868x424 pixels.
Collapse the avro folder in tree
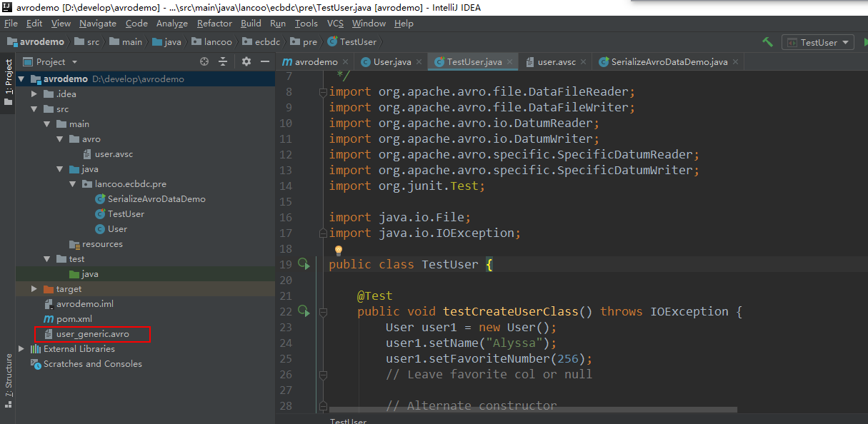click(x=60, y=139)
